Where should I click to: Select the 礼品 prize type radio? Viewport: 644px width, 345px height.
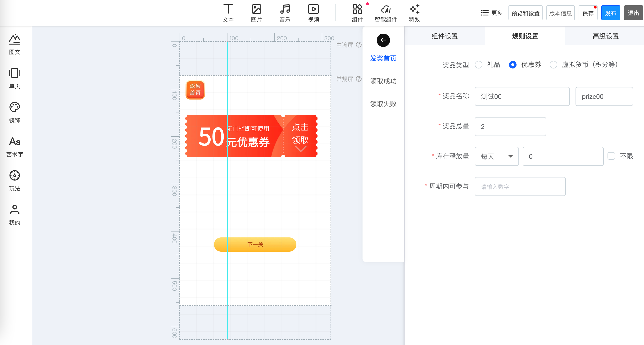[479, 65]
